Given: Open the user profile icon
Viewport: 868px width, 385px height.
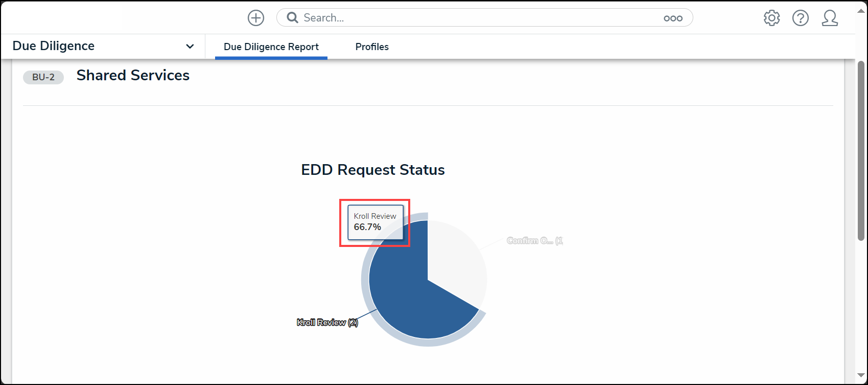Looking at the screenshot, I should click(x=830, y=18).
